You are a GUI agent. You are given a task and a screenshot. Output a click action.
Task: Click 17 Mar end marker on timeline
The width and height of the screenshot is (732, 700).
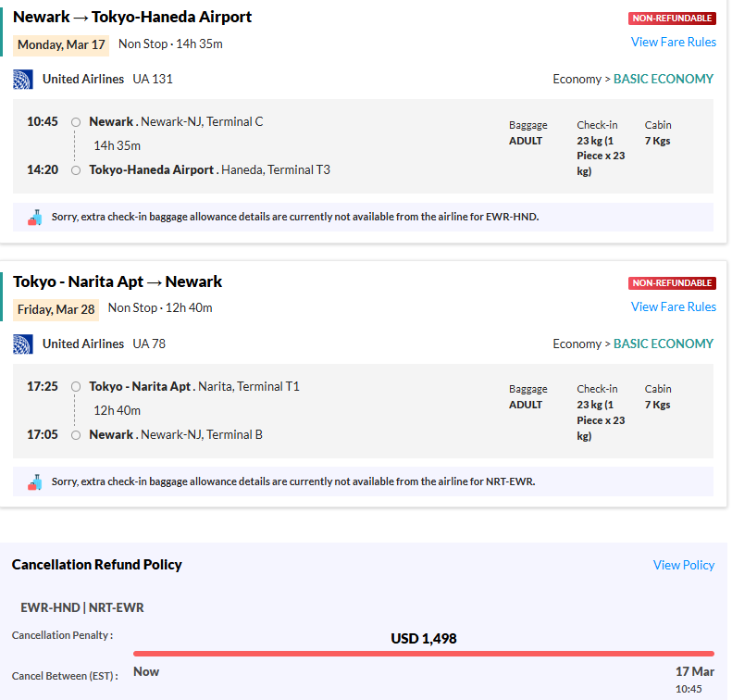[x=695, y=671]
